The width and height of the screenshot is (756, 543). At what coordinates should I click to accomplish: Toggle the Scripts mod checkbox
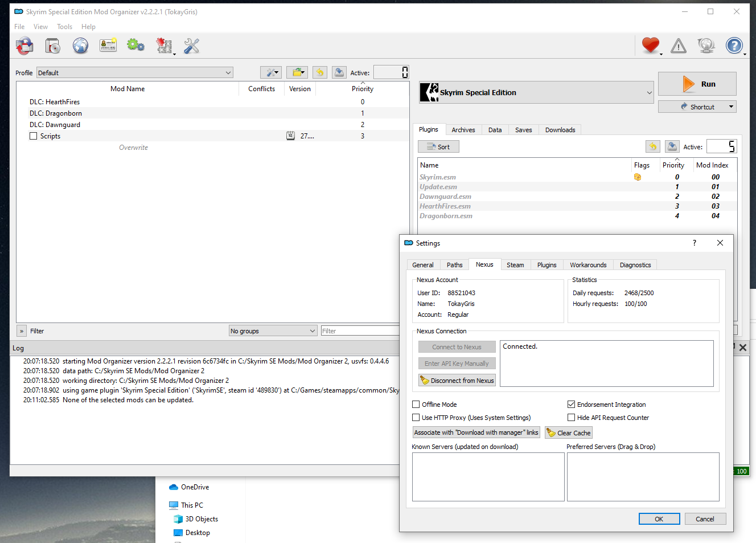(34, 136)
